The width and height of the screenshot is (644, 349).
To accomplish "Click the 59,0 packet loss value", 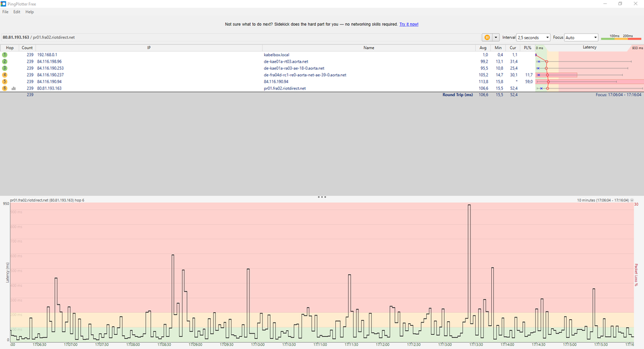I will click(x=529, y=81).
